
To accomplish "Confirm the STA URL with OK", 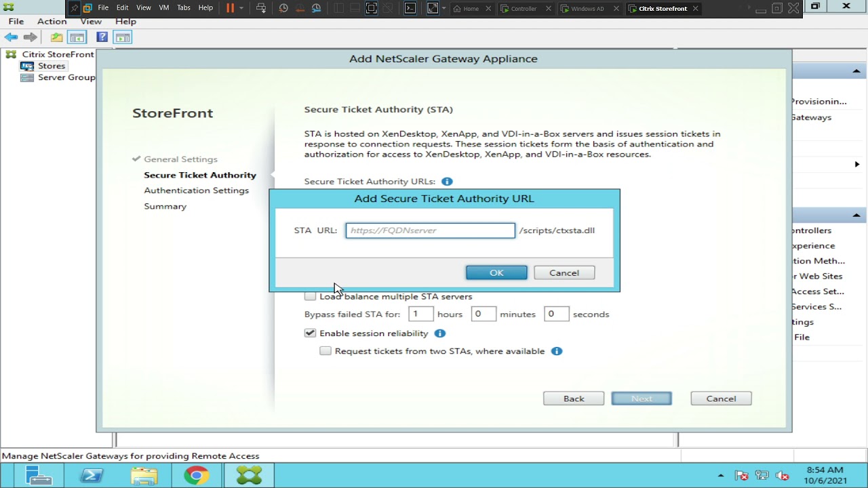I will pyautogui.click(x=496, y=272).
